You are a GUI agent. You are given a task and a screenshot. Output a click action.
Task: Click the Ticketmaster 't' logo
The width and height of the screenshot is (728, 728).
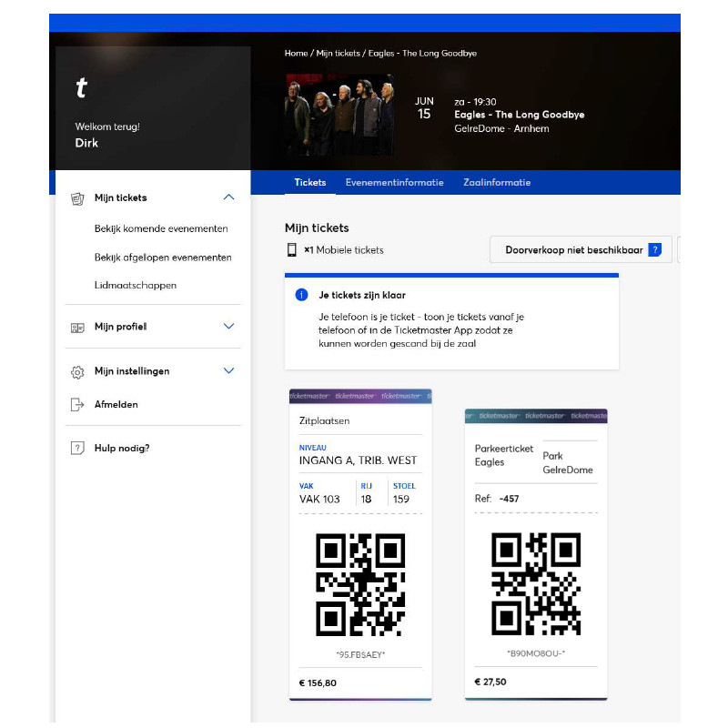click(x=82, y=88)
